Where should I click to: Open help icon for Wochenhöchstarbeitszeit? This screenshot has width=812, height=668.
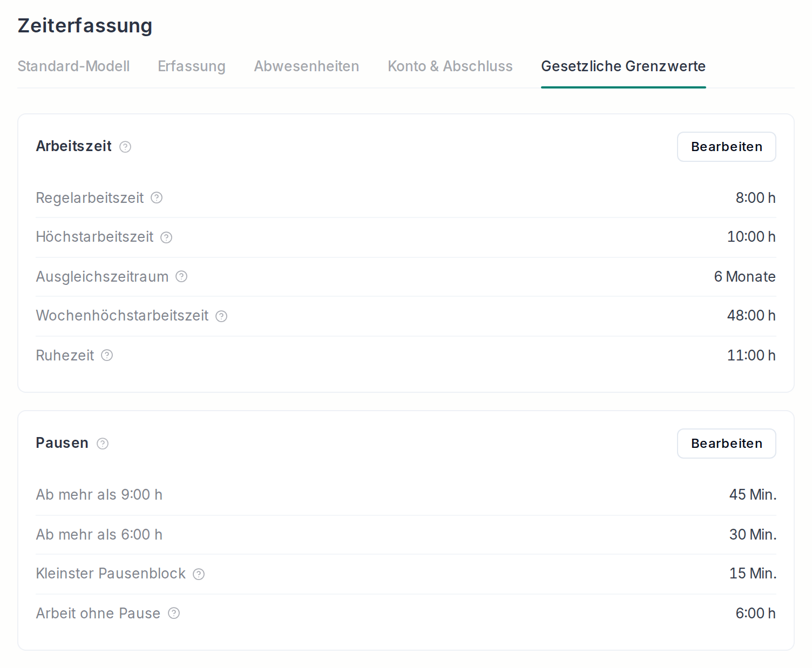click(221, 316)
